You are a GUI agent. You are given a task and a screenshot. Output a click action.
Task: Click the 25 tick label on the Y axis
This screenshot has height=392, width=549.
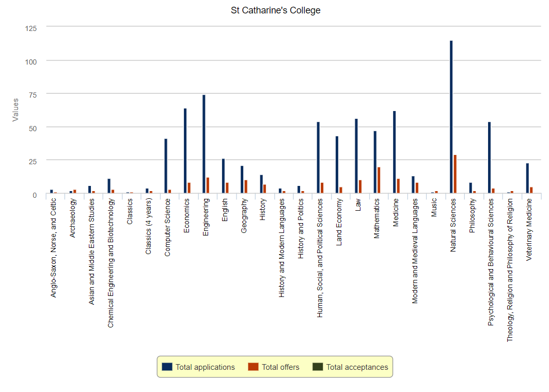click(x=33, y=161)
